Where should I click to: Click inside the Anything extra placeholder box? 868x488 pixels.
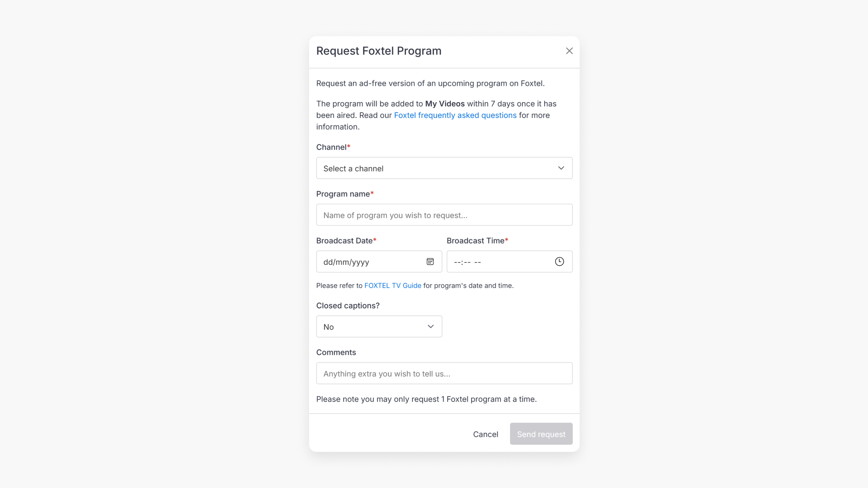(x=444, y=373)
